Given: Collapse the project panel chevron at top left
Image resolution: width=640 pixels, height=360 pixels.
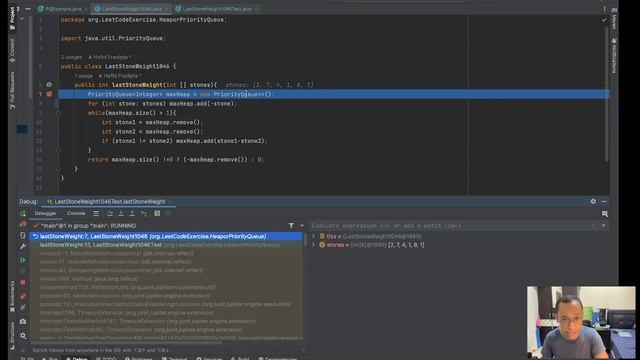Looking at the screenshot, I should (x=22, y=19).
